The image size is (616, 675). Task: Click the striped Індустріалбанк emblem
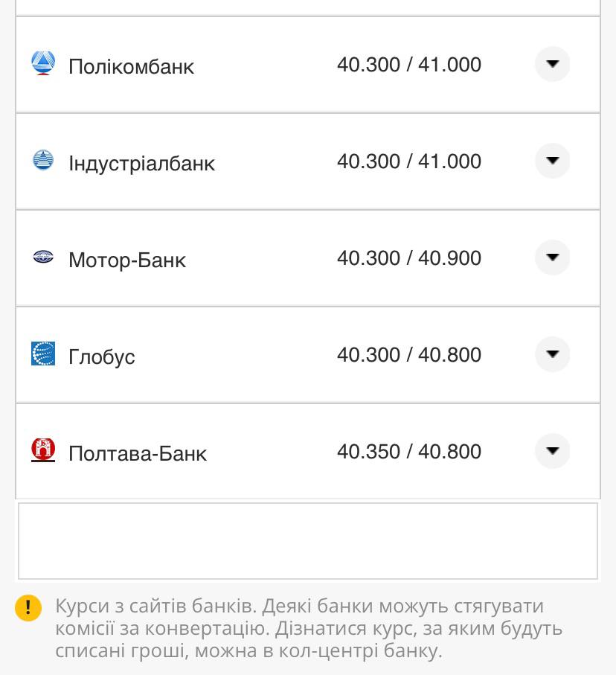pyautogui.click(x=44, y=160)
